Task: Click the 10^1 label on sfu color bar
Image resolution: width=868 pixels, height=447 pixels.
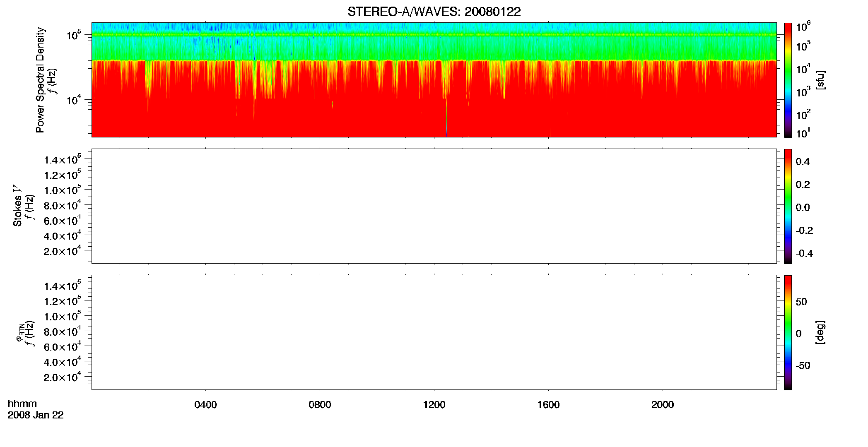Action: click(x=803, y=133)
